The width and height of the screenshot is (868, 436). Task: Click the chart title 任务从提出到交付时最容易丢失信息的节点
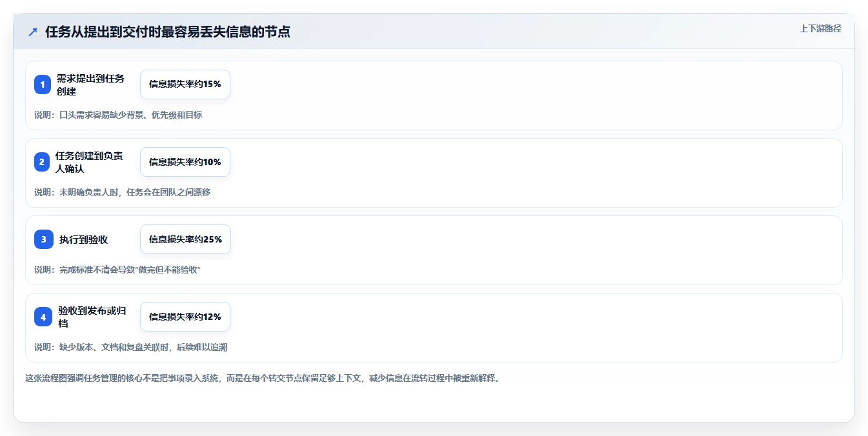point(168,32)
